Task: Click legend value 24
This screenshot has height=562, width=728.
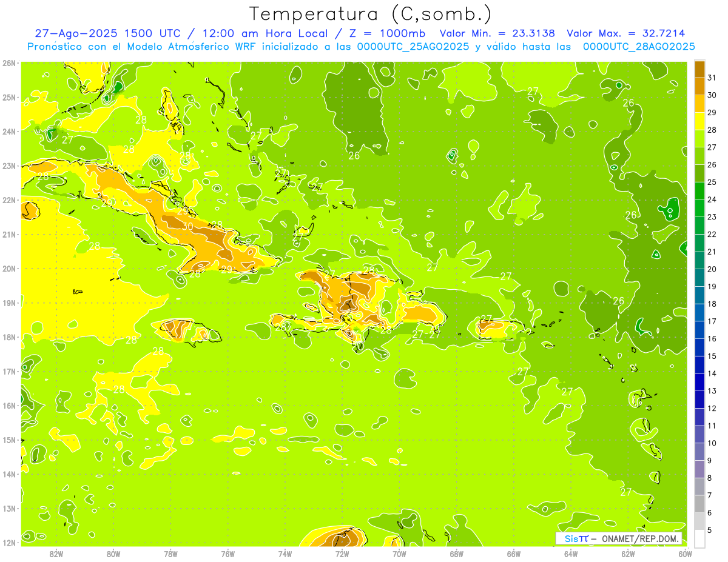Action: pyautogui.click(x=712, y=199)
